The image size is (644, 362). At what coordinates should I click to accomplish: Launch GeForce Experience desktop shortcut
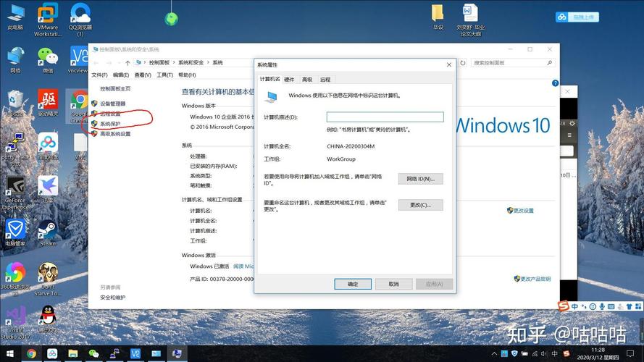(x=15, y=193)
